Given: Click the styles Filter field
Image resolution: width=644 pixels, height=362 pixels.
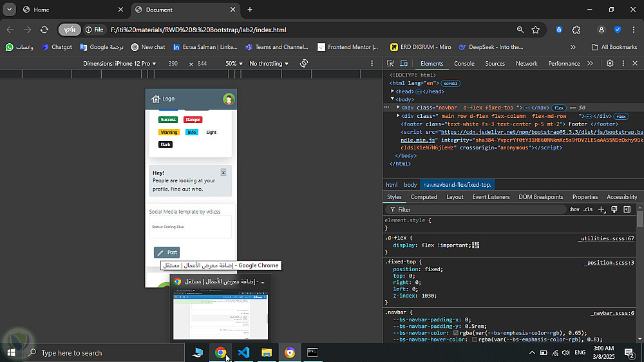Looking at the screenshot, I should (x=476, y=209).
